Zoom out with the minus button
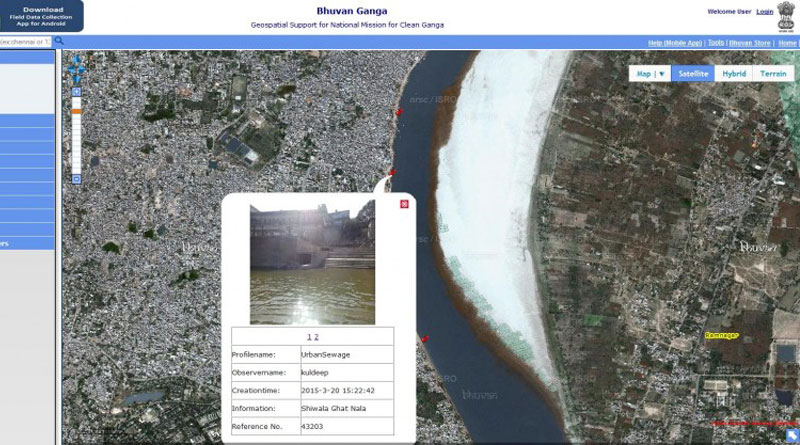The width and height of the screenshot is (800, 445). click(x=77, y=179)
